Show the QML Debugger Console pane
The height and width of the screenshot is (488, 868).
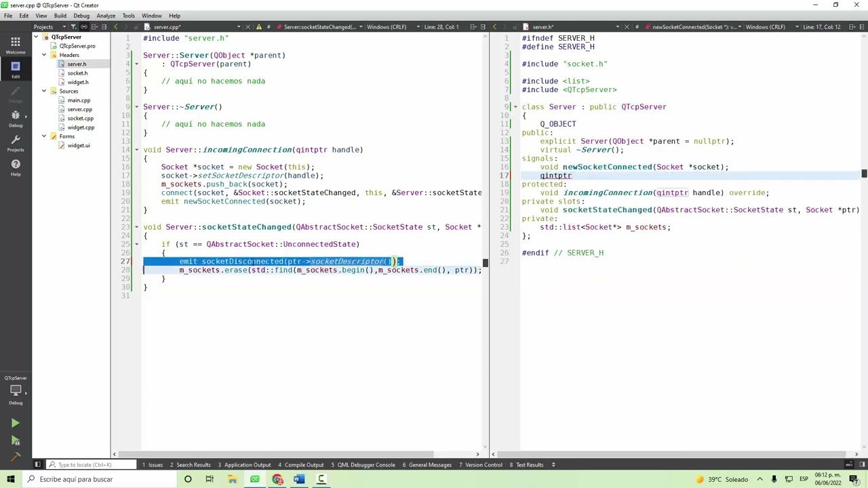pyautogui.click(x=363, y=465)
